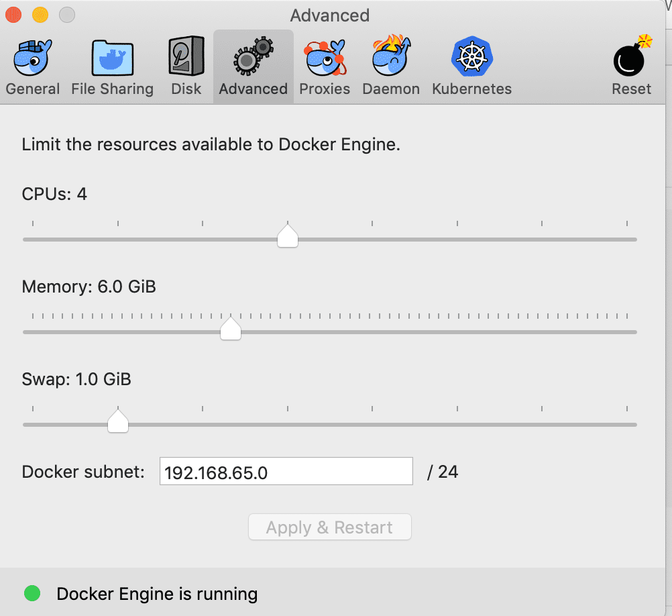The image size is (672, 616).
Task: Click the Apply & Restart button
Action: 330,527
